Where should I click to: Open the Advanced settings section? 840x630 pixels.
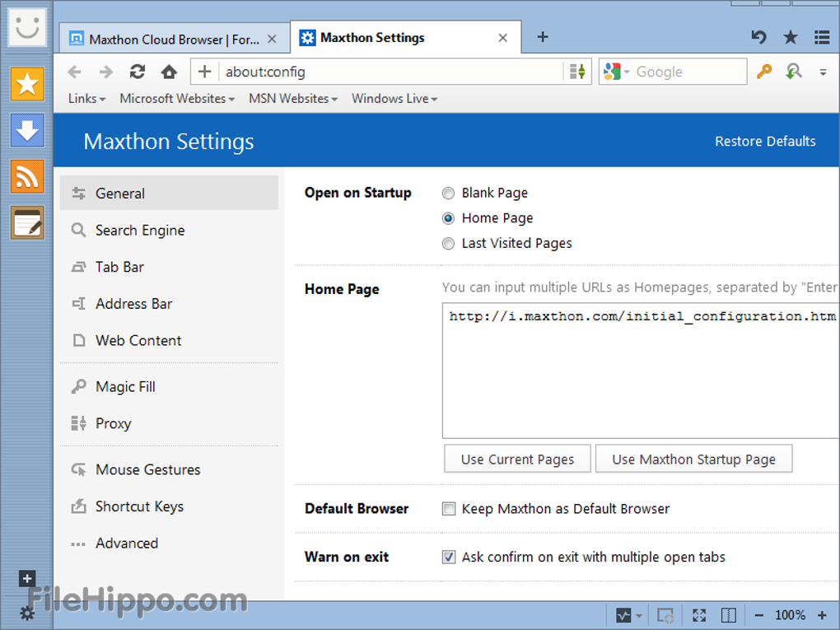point(169,544)
